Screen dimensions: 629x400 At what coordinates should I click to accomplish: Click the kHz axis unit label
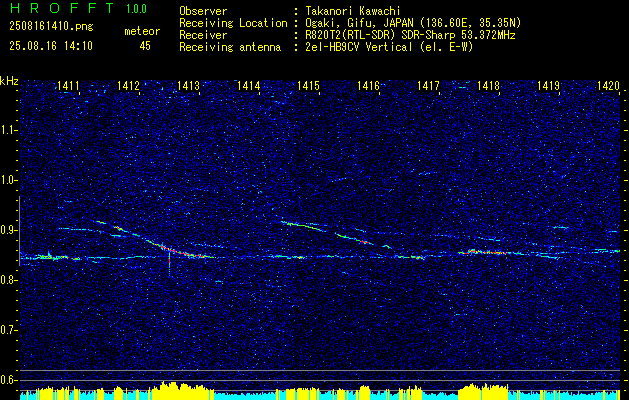(9, 81)
